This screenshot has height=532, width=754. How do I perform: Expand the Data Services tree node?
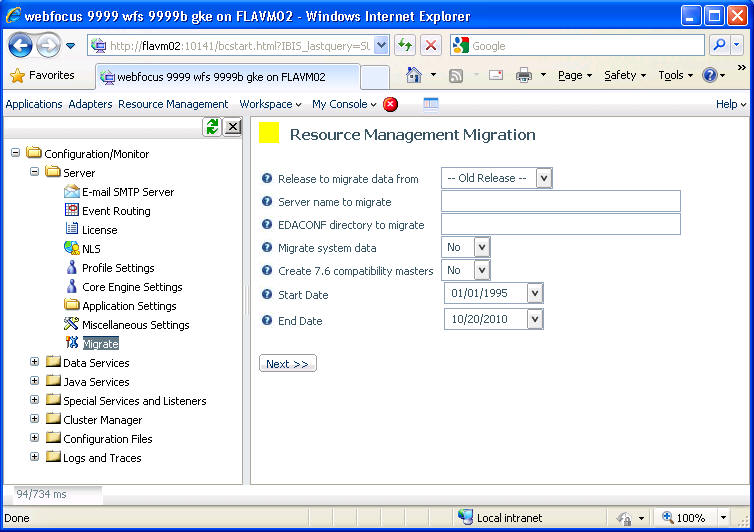(x=35, y=363)
